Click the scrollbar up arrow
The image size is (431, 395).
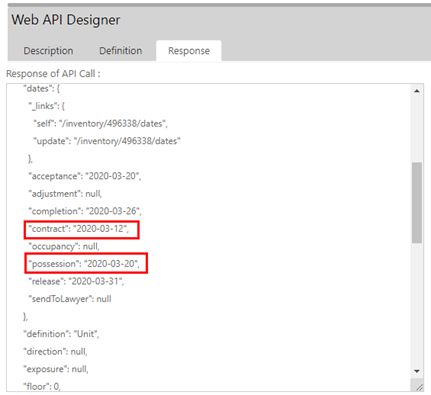417,91
